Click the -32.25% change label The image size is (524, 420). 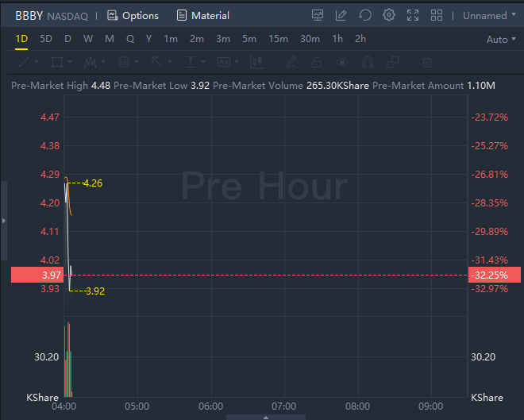point(495,275)
